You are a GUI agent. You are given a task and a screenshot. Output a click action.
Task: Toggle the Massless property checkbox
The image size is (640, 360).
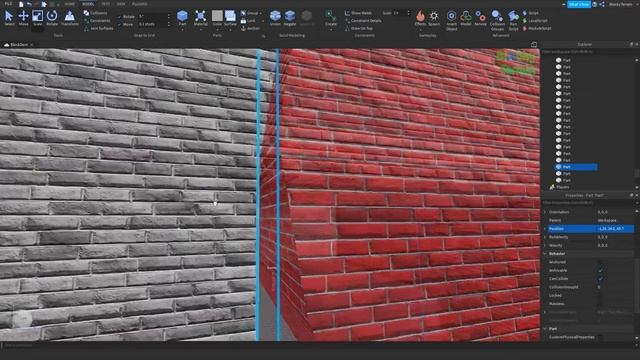[600, 304]
